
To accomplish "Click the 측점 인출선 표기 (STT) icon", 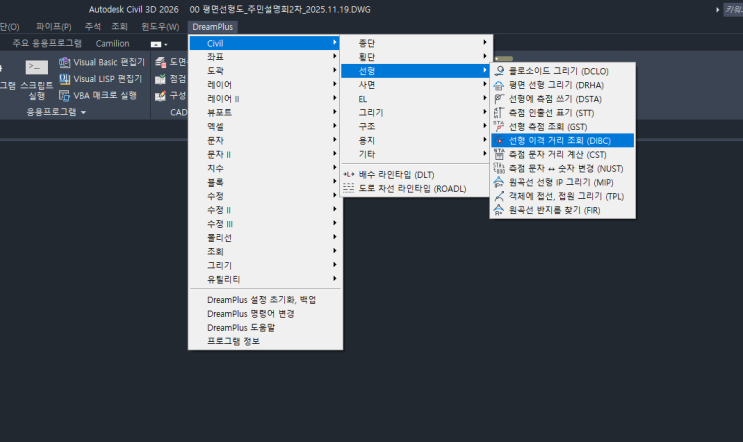I will (x=499, y=113).
